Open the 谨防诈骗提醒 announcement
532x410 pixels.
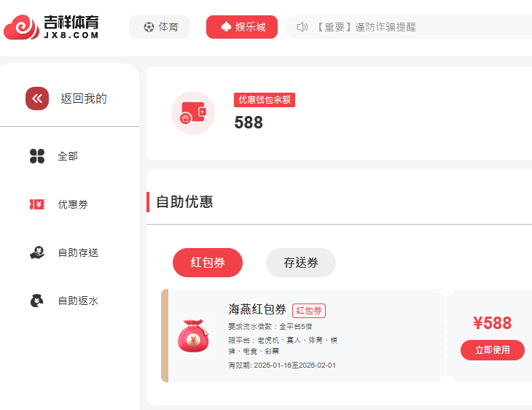(x=367, y=27)
